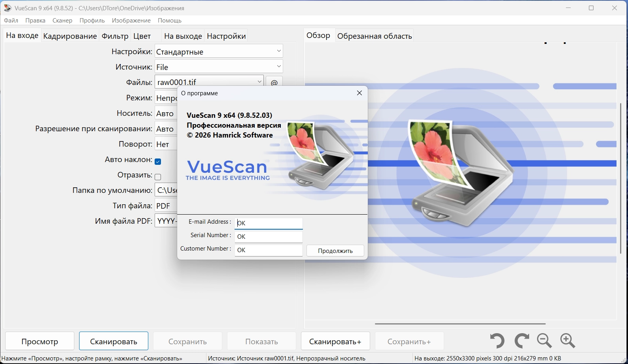Open the Поворот dropdown
This screenshot has width=628, height=364.
tap(166, 144)
